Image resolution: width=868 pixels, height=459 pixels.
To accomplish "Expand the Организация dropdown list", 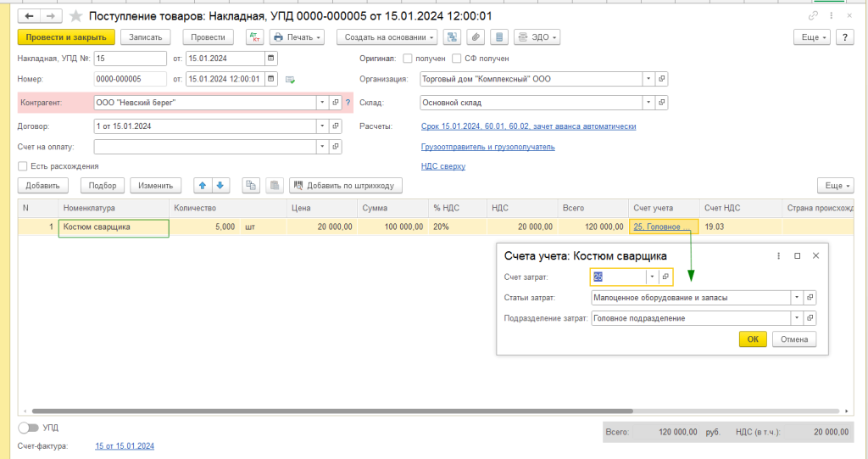I will (648, 79).
